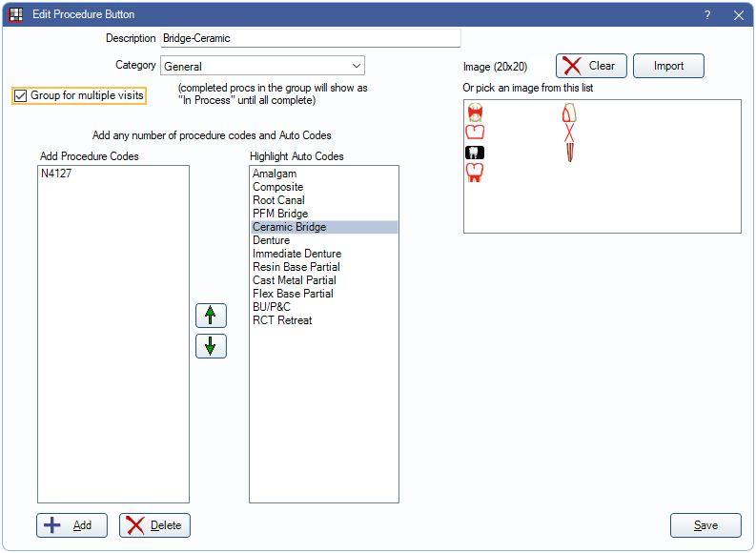Select Immediate Denture auto code
The height and width of the screenshot is (553, 756).
[296, 254]
